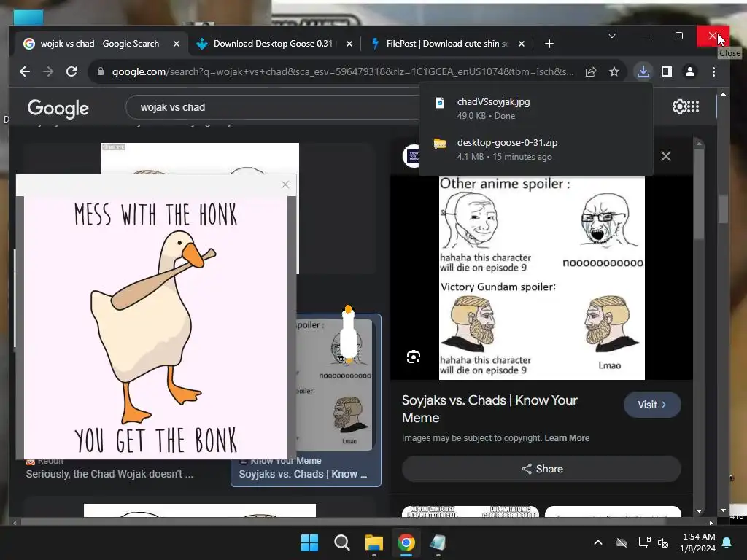747x560 pixels.
Task: Close the FilePost tab
Action: pyautogui.click(x=521, y=44)
